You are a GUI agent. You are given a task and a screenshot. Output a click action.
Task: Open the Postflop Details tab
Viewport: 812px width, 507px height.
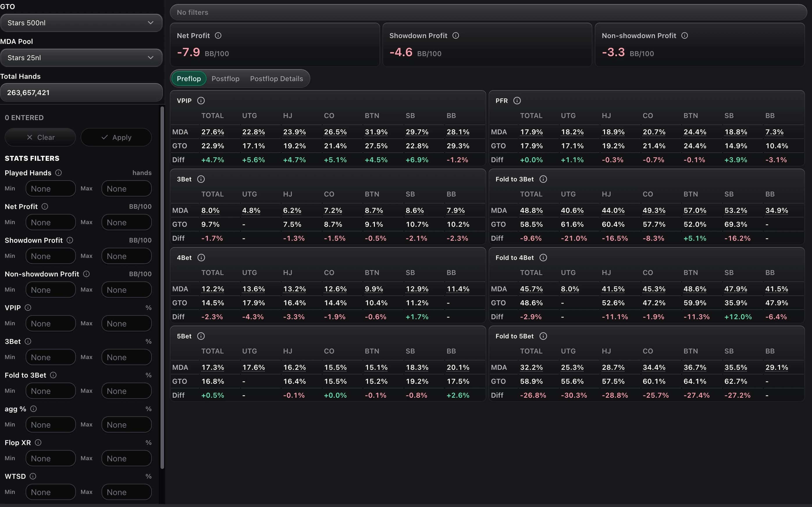(276, 78)
